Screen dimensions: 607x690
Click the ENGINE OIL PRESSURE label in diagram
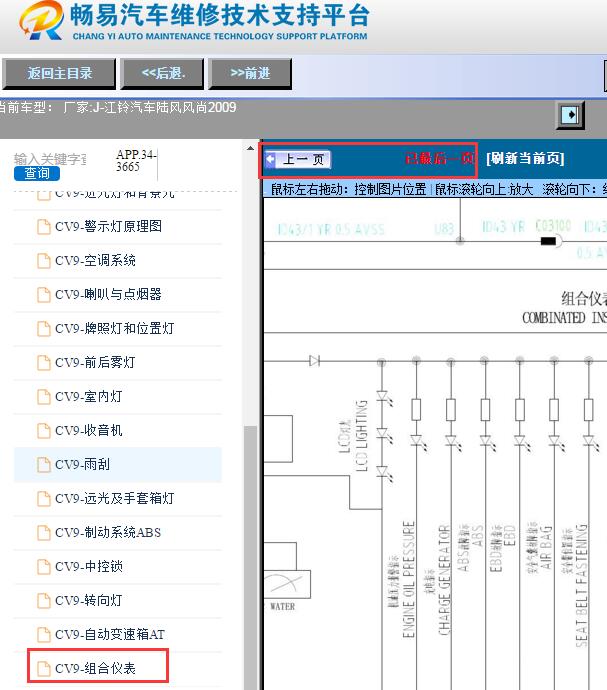point(409,579)
